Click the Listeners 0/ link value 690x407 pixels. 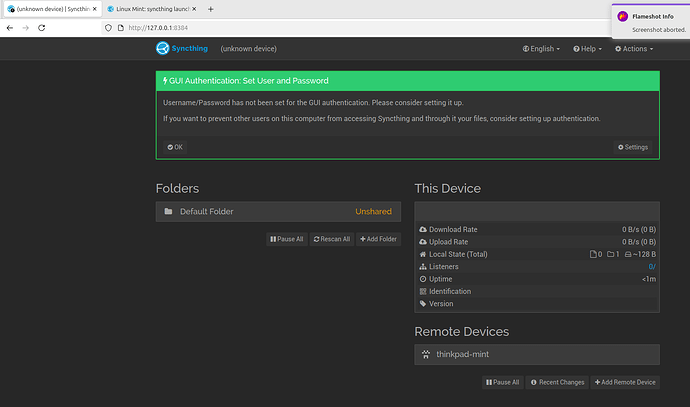point(652,267)
